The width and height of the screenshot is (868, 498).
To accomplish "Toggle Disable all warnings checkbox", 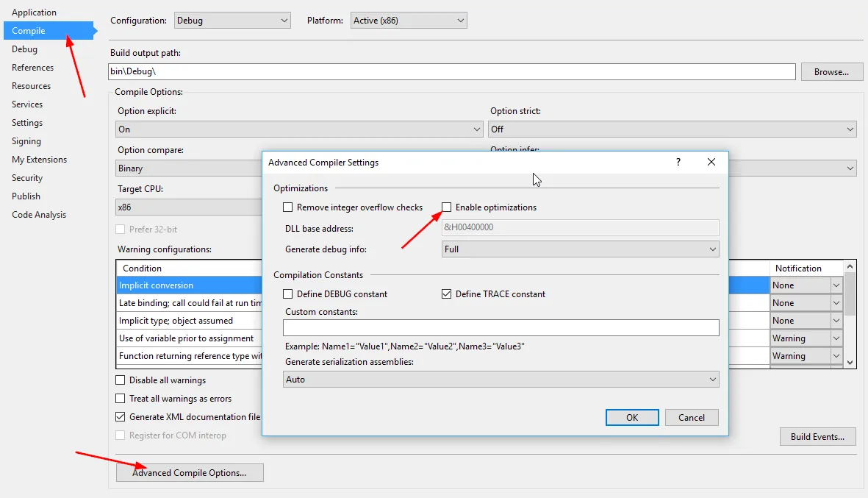I will pos(120,380).
